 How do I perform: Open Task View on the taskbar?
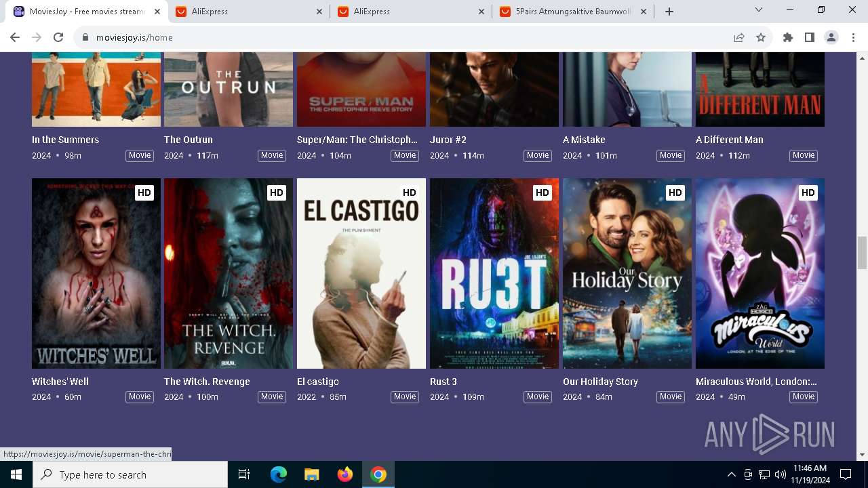tap(244, 474)
